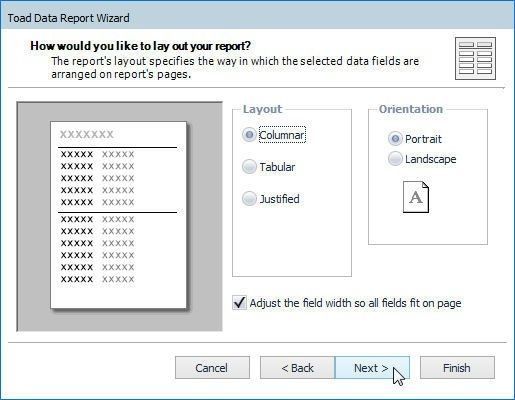Click the 'Adjust the field width' label text
The image size is (515, 400).
pos(355,303)
